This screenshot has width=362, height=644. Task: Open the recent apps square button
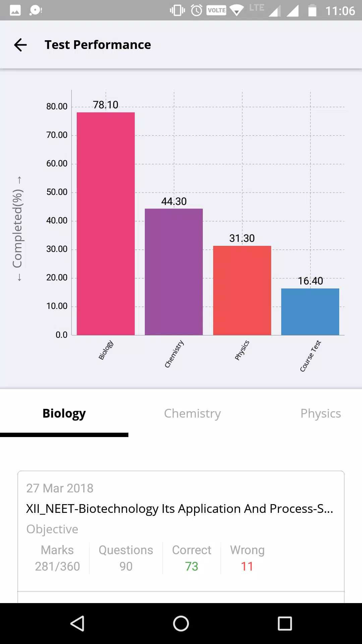point(285,624)
